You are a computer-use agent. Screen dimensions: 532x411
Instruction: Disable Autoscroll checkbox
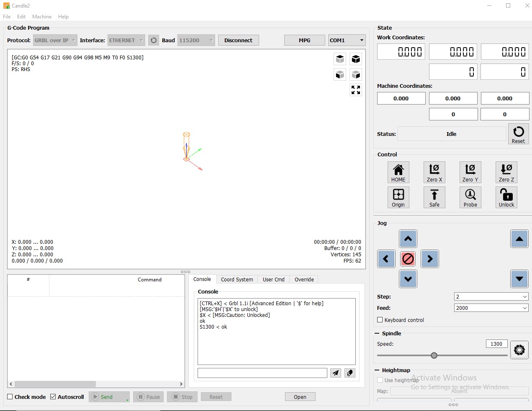(x=53, y=397)
